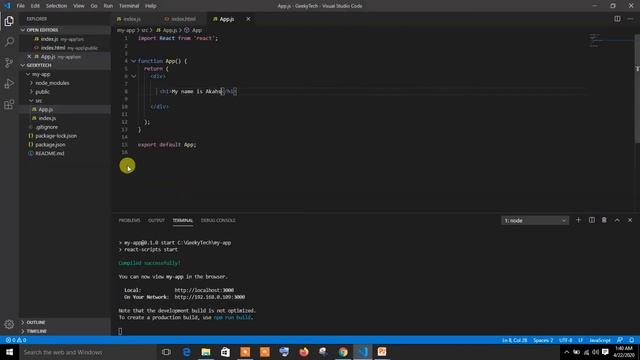Open Manage settings gear
The height and width of the screenshot is (360, 640).
(x=9, y=324)
